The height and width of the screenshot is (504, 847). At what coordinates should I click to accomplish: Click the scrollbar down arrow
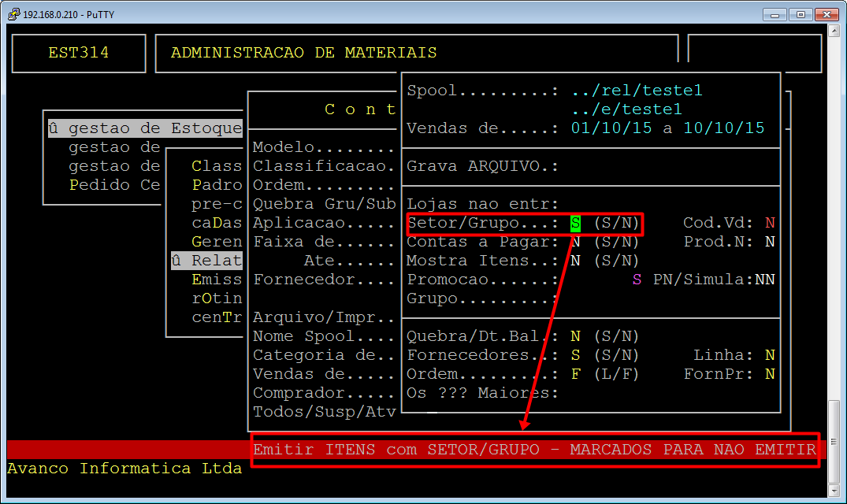coord(834,490)
